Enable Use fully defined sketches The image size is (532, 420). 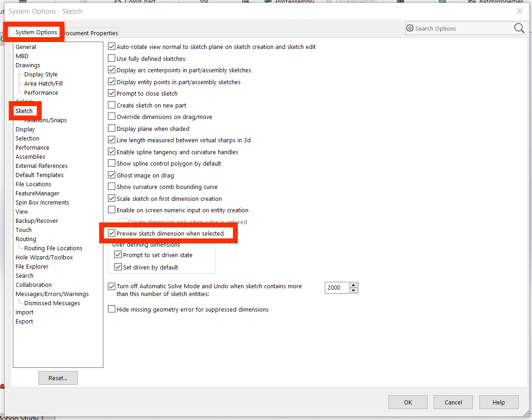pyautogui.click(x=111, y=59)
